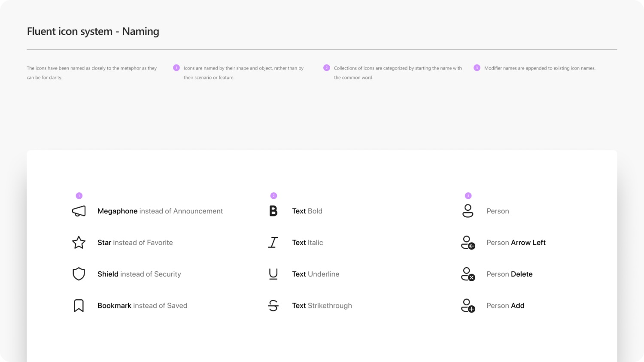This screenshot has width=644, height=362.
Task: Click the "Star instead of Favorite" label
Action: pos(135,243)
